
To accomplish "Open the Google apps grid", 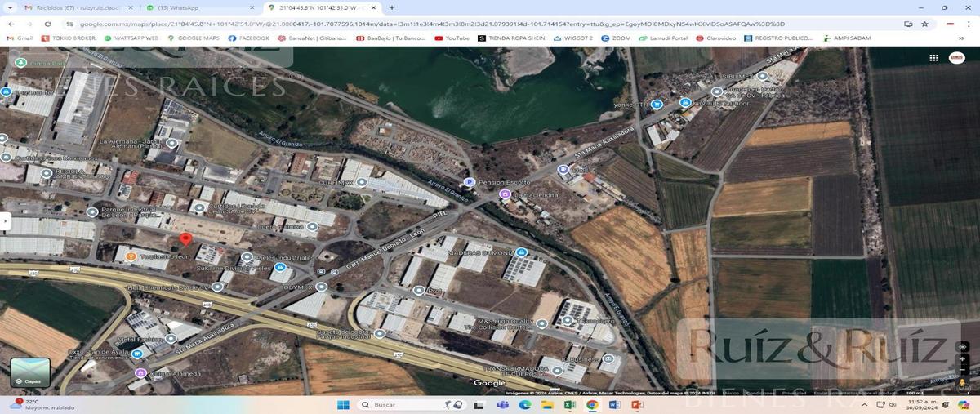I will [x=934, y=58].
